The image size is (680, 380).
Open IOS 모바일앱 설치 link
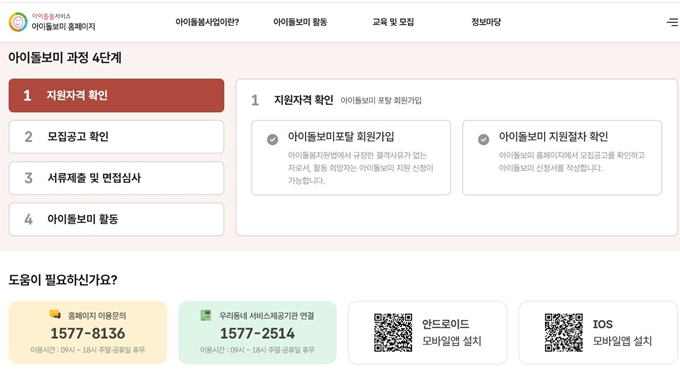tap(622, 333)
